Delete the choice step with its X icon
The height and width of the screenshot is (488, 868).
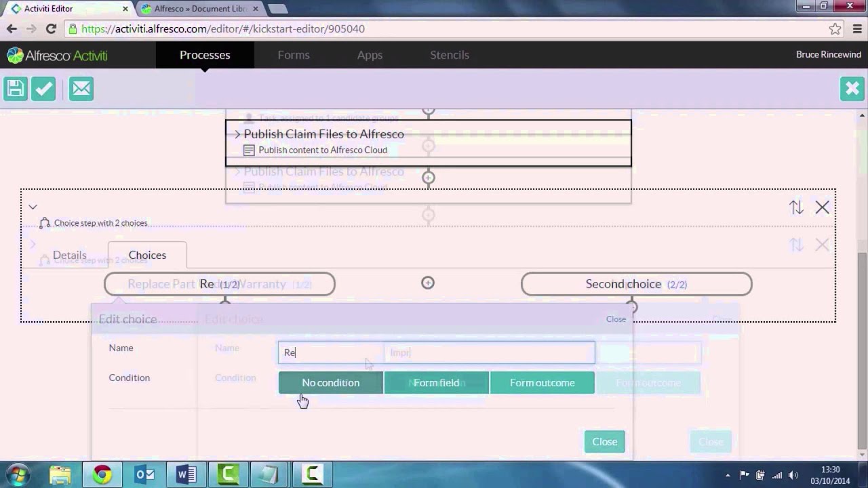click(x=823, y=207)
